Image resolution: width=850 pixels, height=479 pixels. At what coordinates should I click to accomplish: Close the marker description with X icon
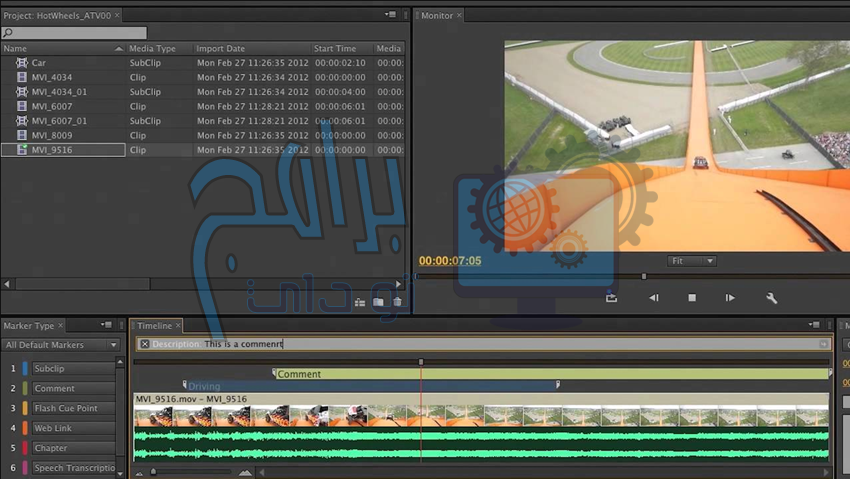(x=144, y=344)
